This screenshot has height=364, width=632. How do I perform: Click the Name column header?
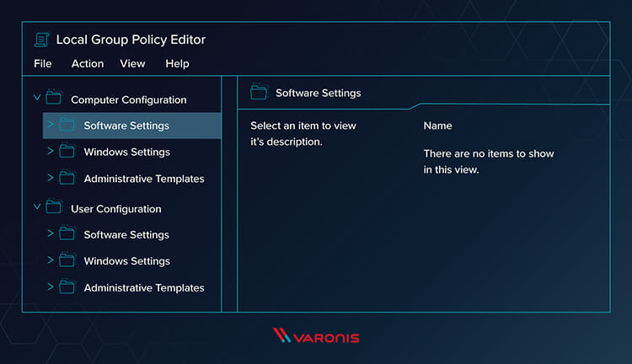click(x=437, y=126)
